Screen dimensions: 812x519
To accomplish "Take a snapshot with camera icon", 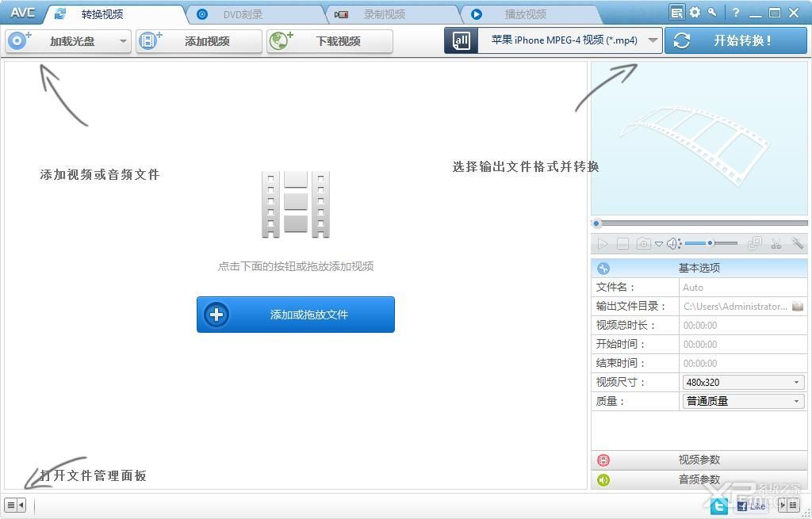I will (643, 244).
